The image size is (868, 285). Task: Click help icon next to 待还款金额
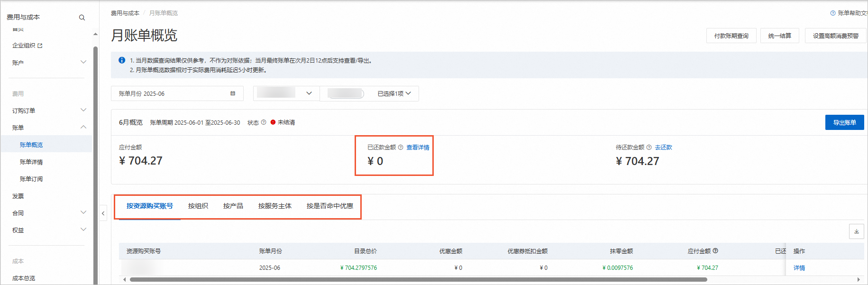649,147
